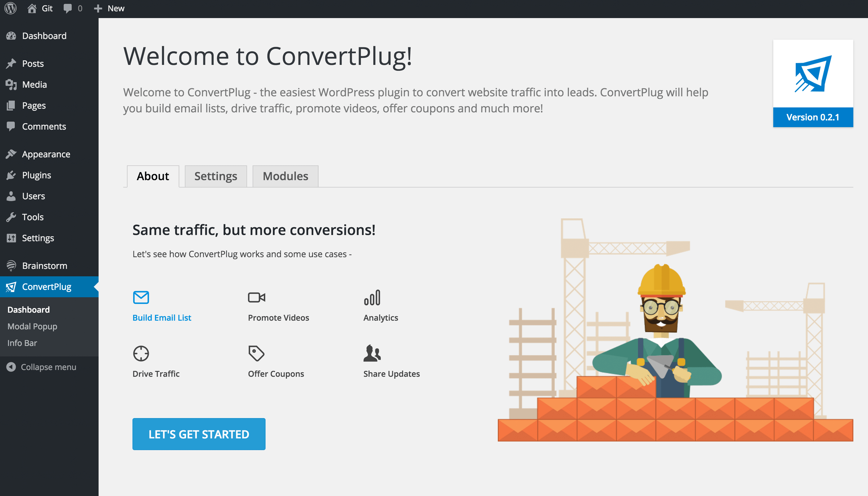The image size is (868, 496).
Task: Click the comments bubble in admin bar
Action: pos(72,8)
